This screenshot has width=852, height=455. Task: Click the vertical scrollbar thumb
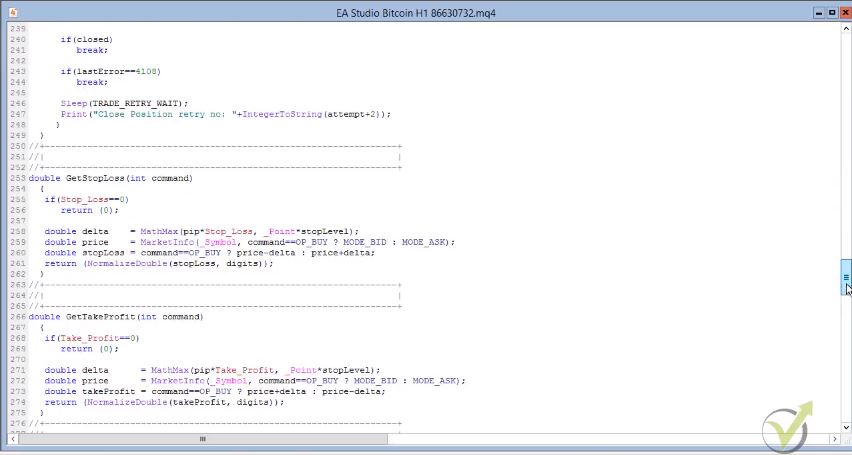click(845, 277)
